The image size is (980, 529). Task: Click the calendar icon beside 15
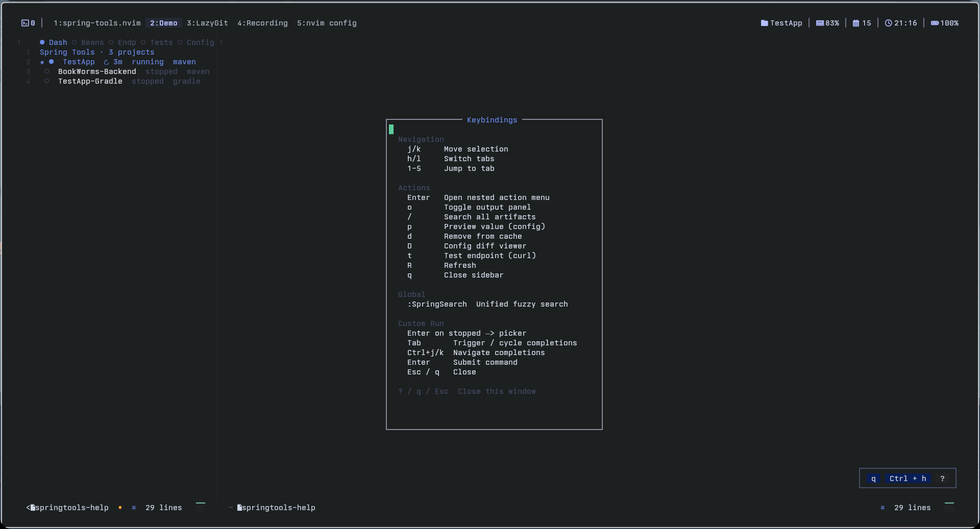[856, 23]
